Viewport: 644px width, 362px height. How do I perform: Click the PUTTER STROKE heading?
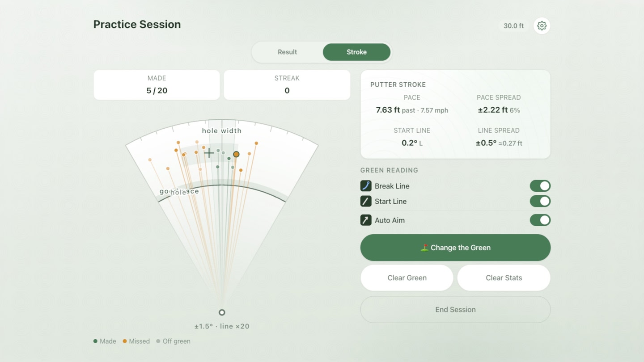[398, 84]
